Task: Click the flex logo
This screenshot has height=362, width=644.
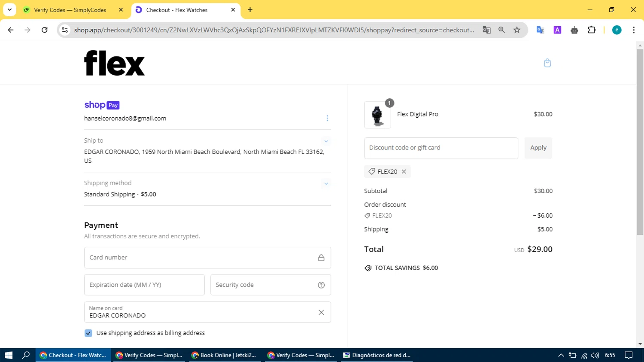Action: pos(114,63)
